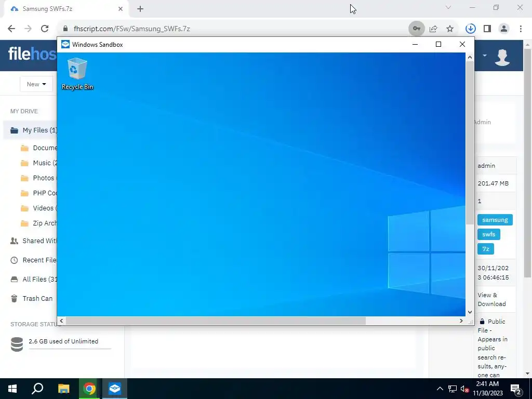Go back in Chrome browser
The width and height of the screenshot is (532, 399).
[x=11, y=29]
